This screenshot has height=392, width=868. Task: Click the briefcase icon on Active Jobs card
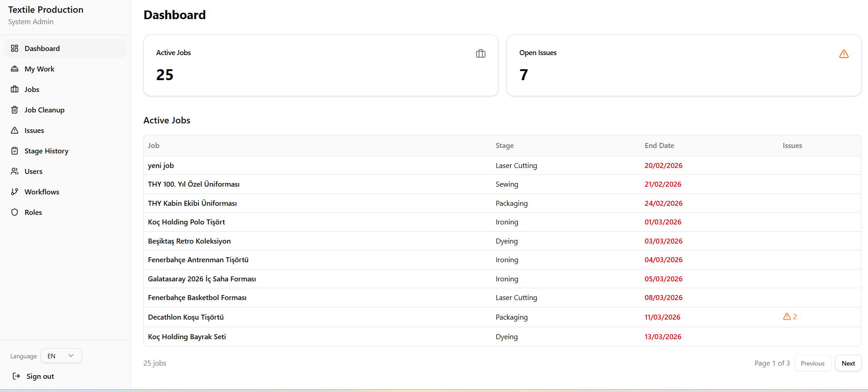pos(480,54)
